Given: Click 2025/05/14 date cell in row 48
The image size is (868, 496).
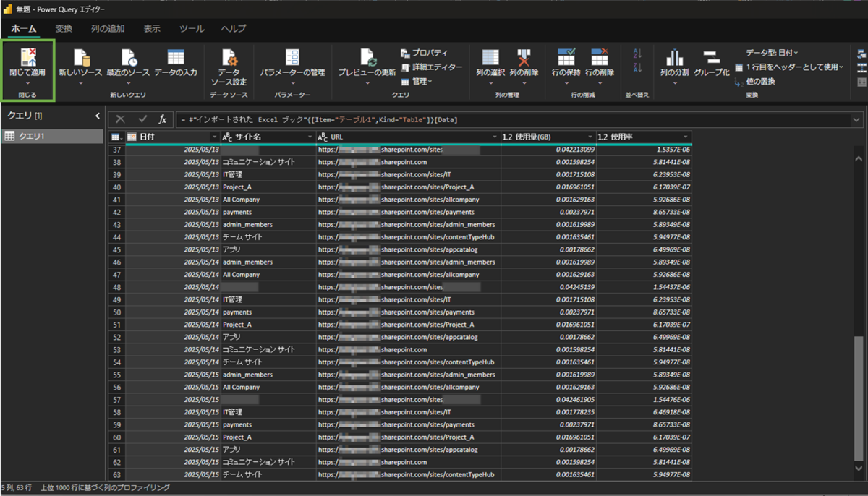Looking at the screenshot, I should 172,287.
